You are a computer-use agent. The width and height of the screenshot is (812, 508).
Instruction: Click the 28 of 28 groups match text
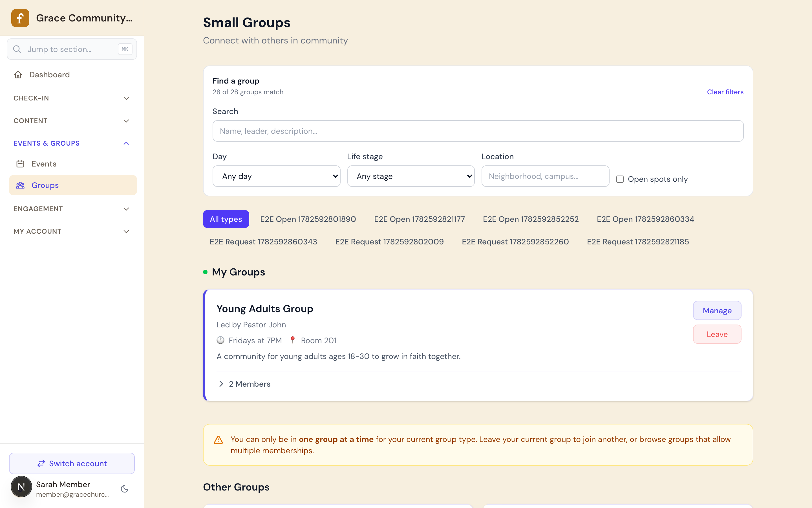coord(248,92)
